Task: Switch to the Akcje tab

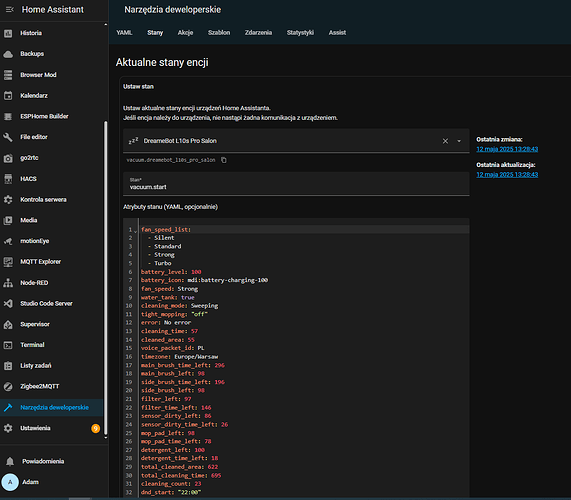Action: tap(185, 33)
